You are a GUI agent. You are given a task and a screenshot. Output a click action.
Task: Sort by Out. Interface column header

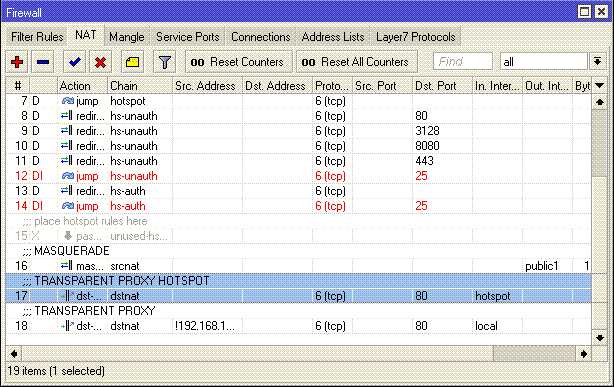pos(547,86)
